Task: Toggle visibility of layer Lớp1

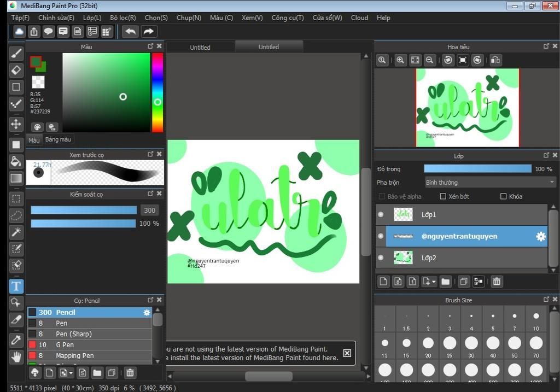Action: pos(381,214)
